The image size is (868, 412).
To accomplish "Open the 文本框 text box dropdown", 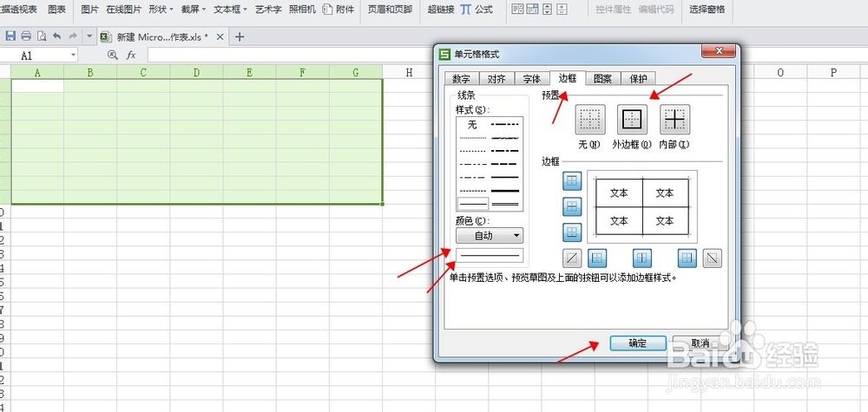I will point(230,10).
